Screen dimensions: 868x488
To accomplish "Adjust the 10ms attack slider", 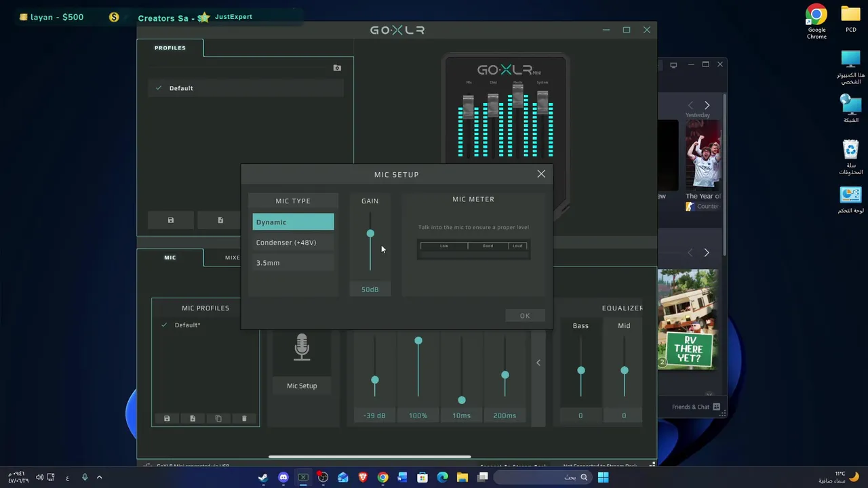I will [x=462, y=401].
